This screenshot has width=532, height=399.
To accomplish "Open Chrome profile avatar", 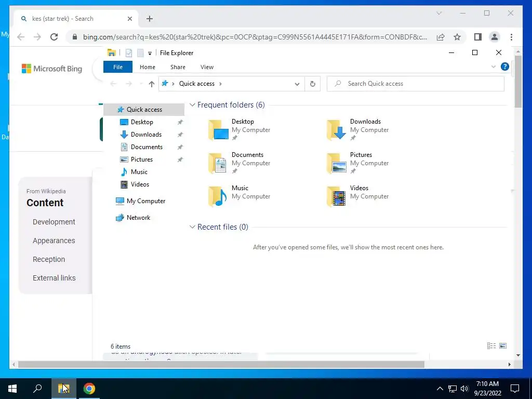I will (x=495, y=37).
